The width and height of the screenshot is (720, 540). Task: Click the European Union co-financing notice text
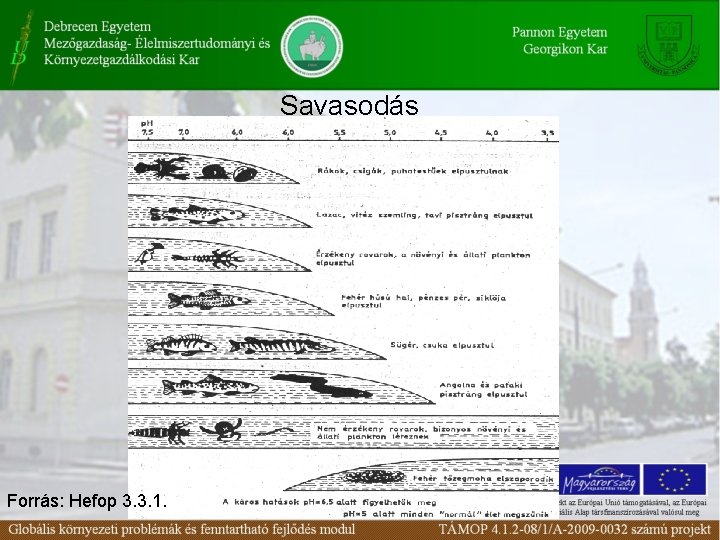click(633, 507)
